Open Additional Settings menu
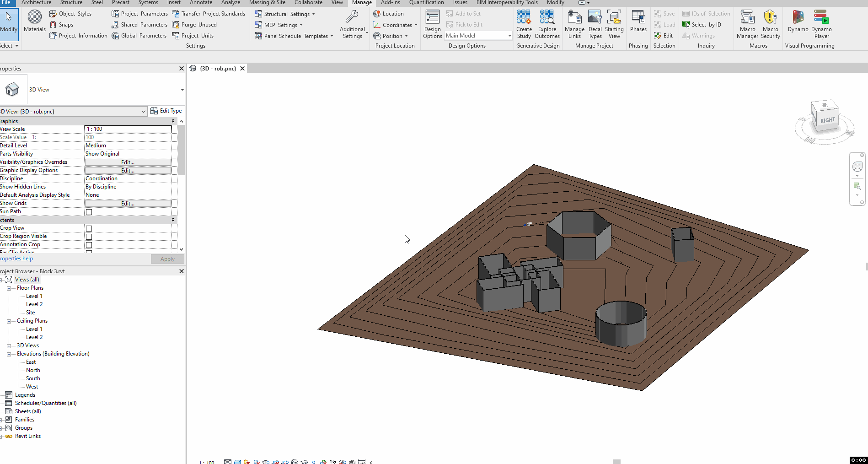 (x=352, y=24)
